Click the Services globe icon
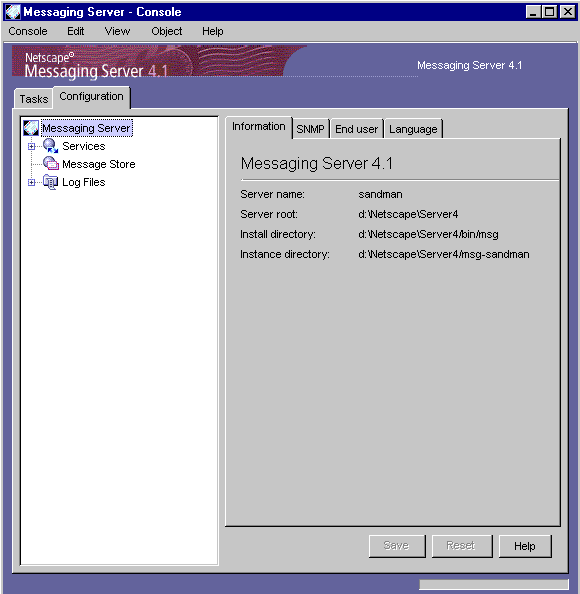 coord(50,146)
